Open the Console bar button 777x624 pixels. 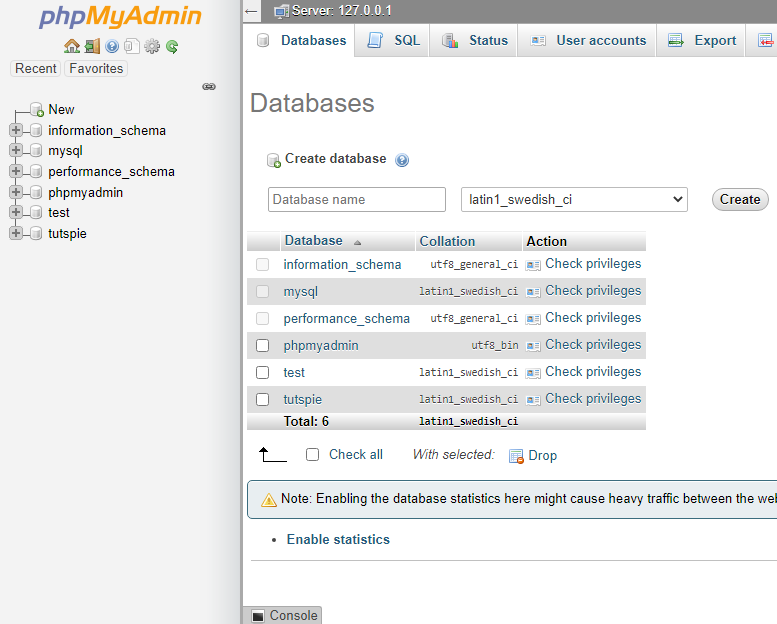(x=282, y=616)
